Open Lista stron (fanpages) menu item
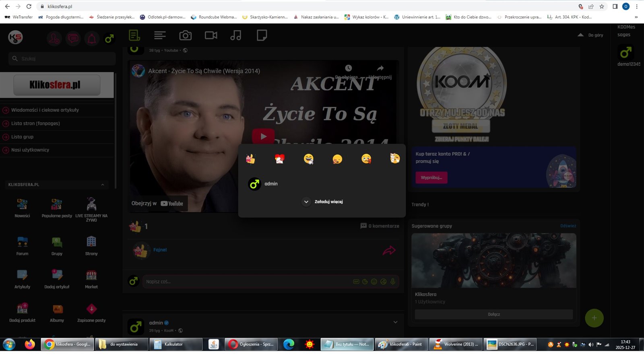 (x=35, y=123)
